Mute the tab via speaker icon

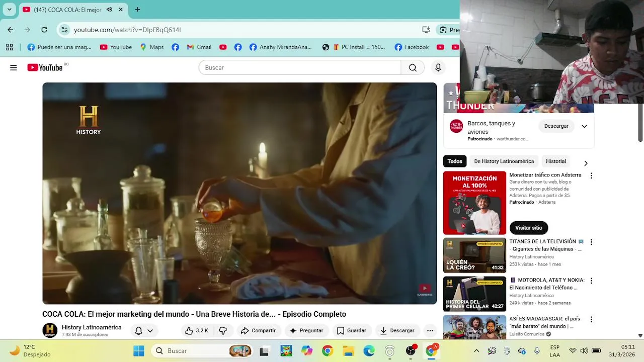click(109, 10)
